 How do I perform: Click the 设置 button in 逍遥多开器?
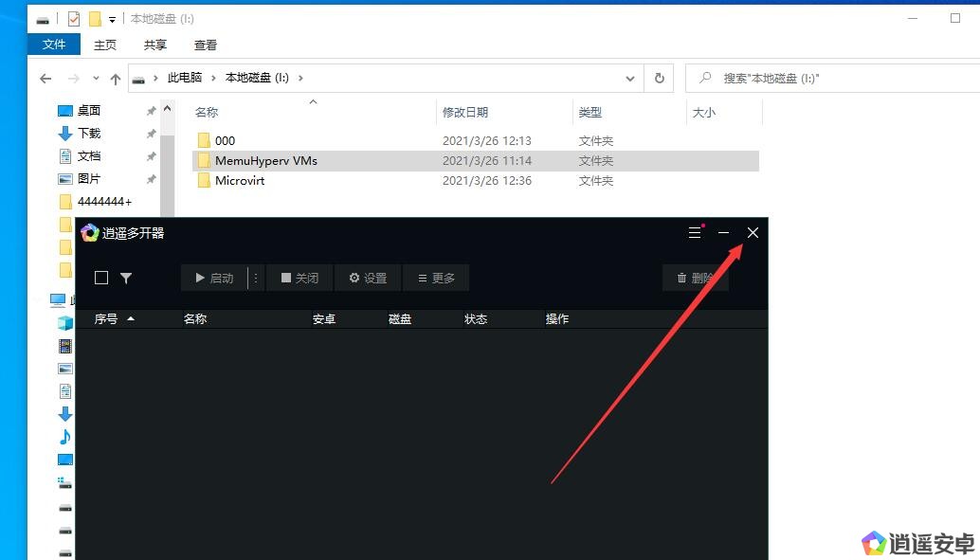(368, 278)
